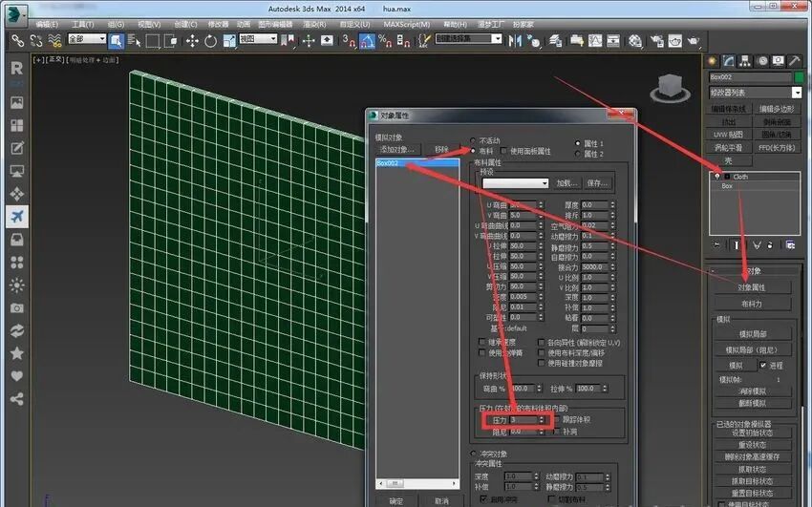Open the 视图(V) menu

[149, 24]
